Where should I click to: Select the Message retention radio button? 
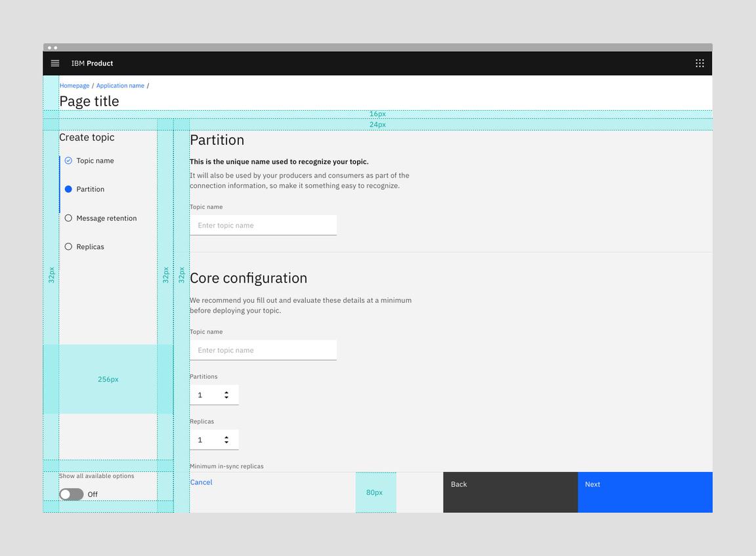pyautogui.click(x=68, y=218)
